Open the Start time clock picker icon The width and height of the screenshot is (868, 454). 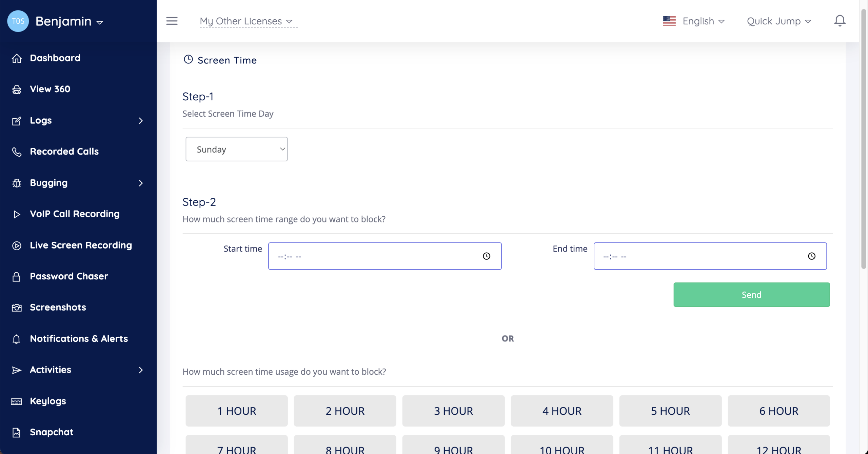[x=486, y=256]
